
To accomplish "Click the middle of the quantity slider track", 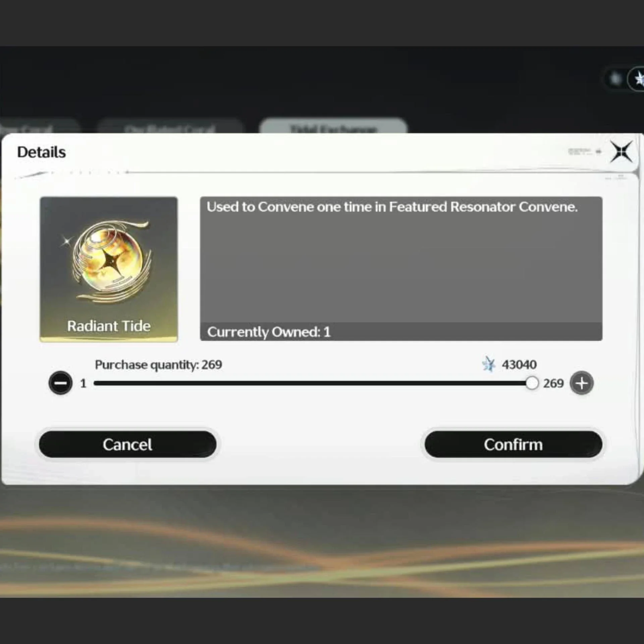I will [x=313, y=383].
